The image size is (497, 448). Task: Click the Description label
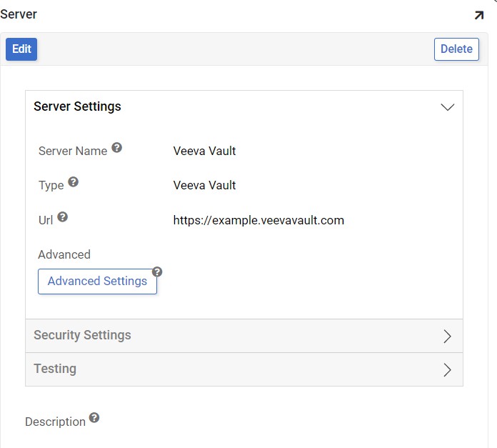pyautogui.click(x=55, y=422)
